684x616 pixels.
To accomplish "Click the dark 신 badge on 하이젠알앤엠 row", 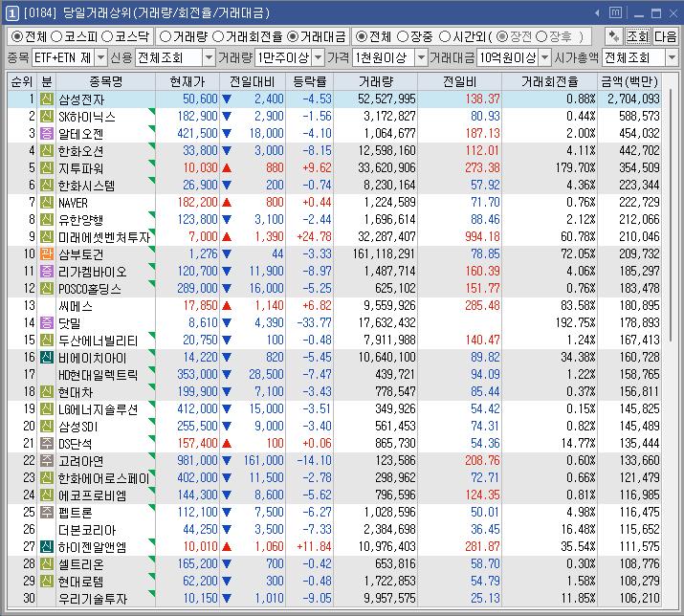I will [x=47, y=546].
